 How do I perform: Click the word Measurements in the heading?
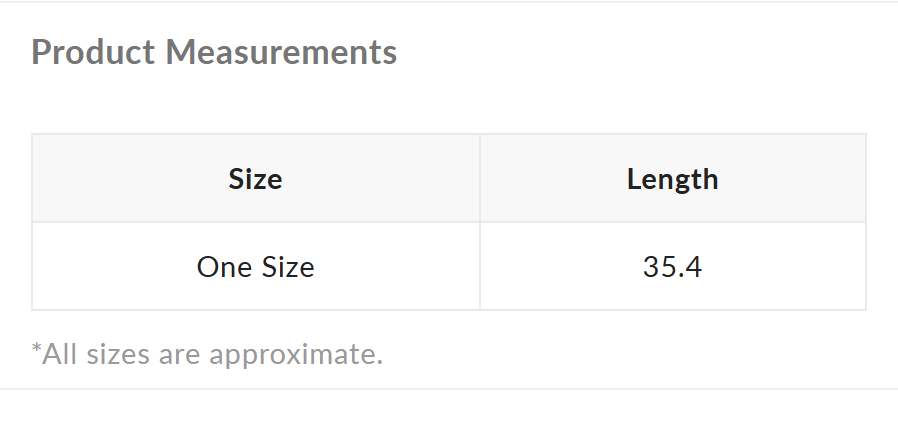(x=281, y=52)
